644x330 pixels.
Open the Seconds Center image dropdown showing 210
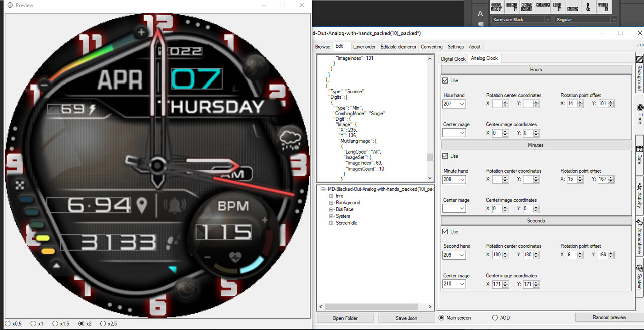click(454, 284)
